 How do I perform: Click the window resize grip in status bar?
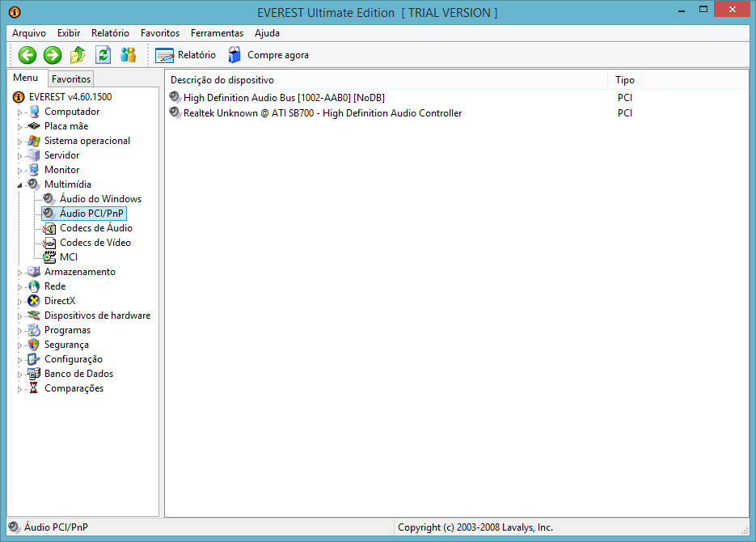(745, 531)
